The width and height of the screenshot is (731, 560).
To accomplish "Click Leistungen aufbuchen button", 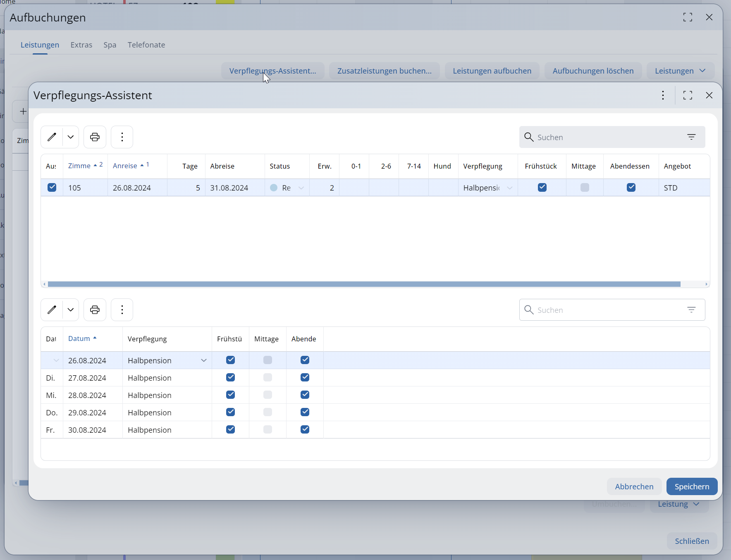I will click(492, 71).
